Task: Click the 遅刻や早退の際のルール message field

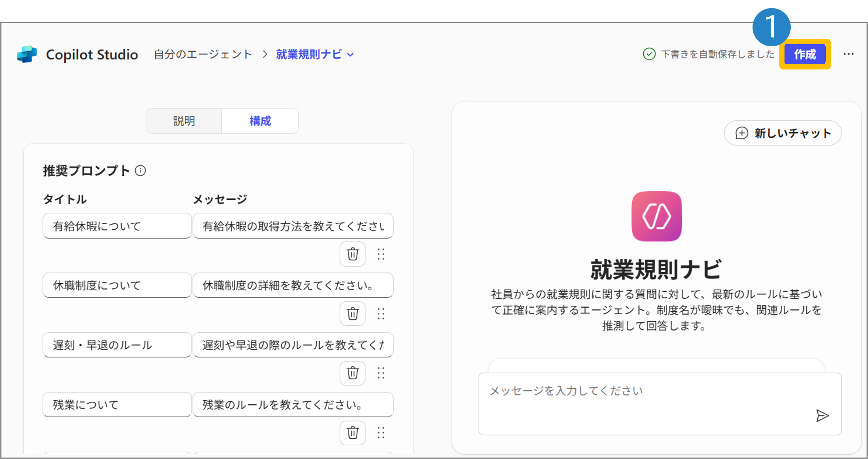Action: [x=293, y=345]
